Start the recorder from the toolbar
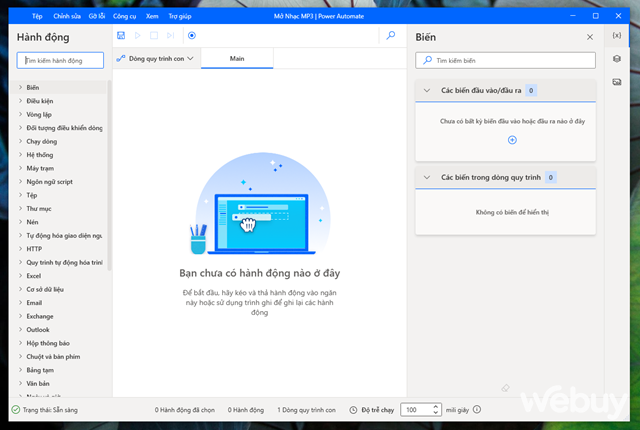Screen dimensions: 640x430 tap(191, 36)
